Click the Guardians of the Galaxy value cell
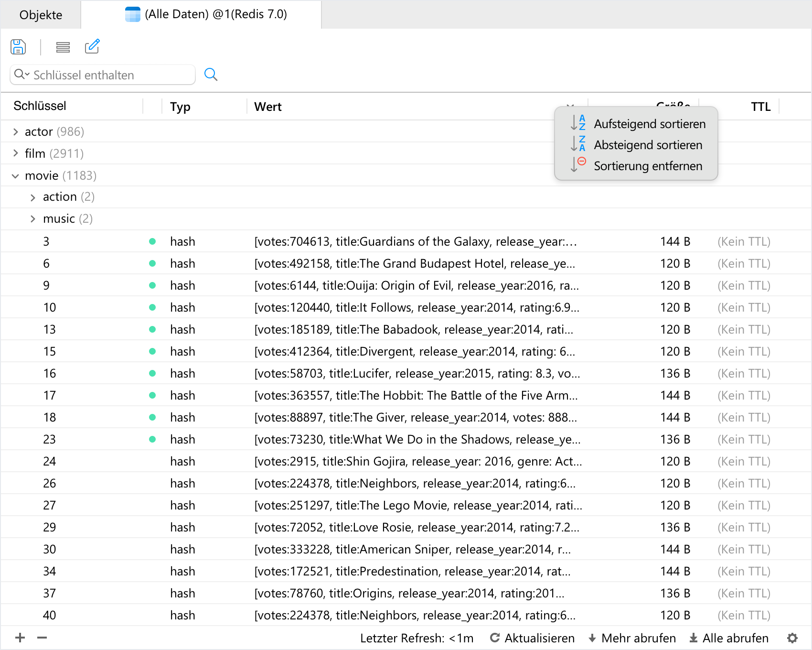This screenshot has height=650, width=812. 416,241
